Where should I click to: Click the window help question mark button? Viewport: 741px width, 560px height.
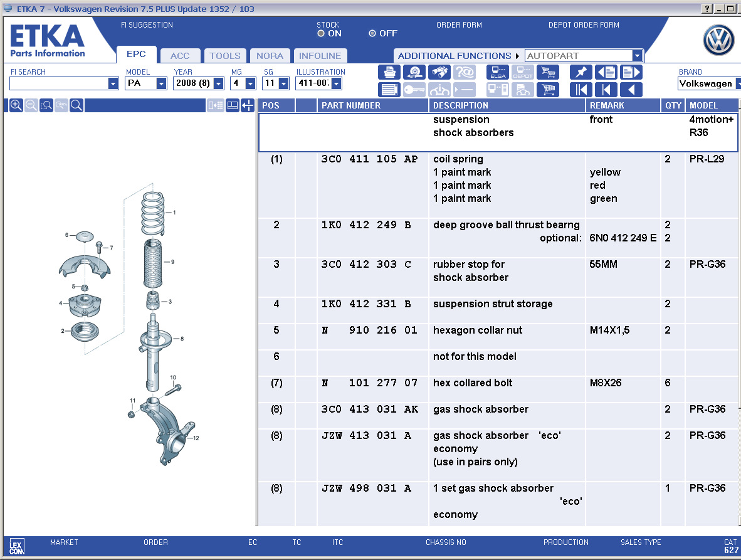click(707, 9)
